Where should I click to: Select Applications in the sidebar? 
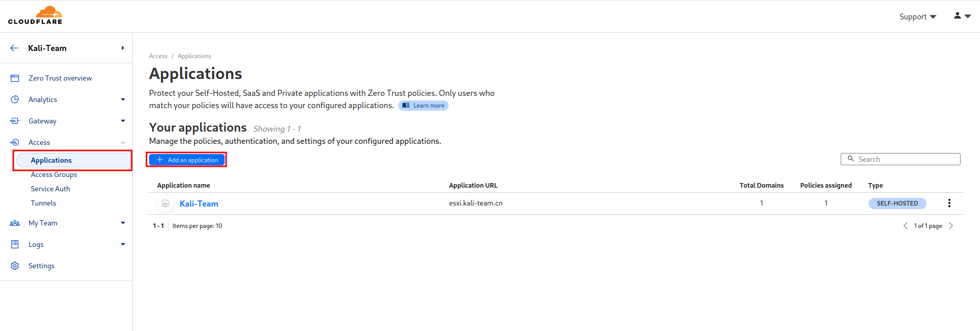click(x=73, y=160)
